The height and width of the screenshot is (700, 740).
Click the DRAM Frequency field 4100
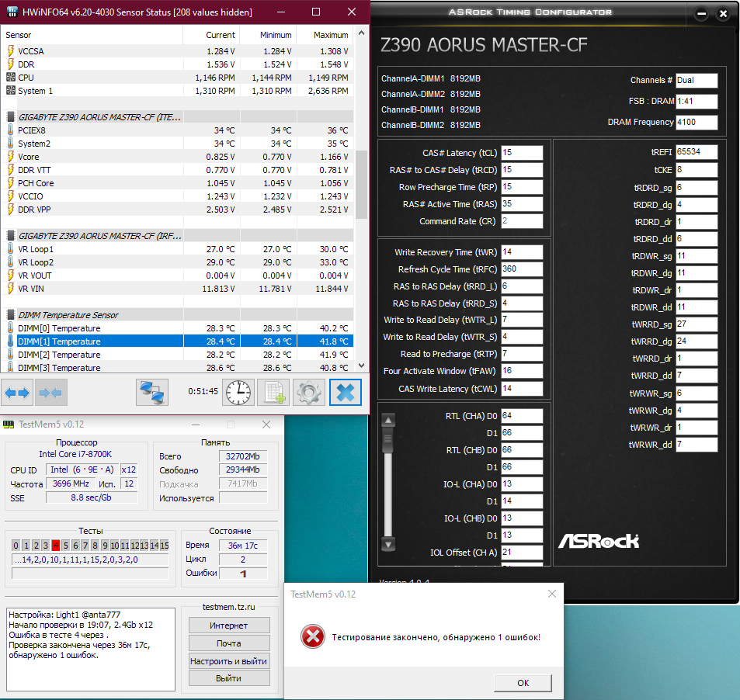pyautogui.click(x=697, y=122)
